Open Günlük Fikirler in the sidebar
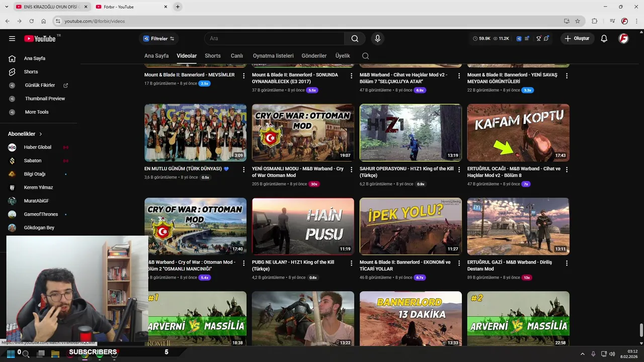644x362 pixels. (x=40, y=85)
